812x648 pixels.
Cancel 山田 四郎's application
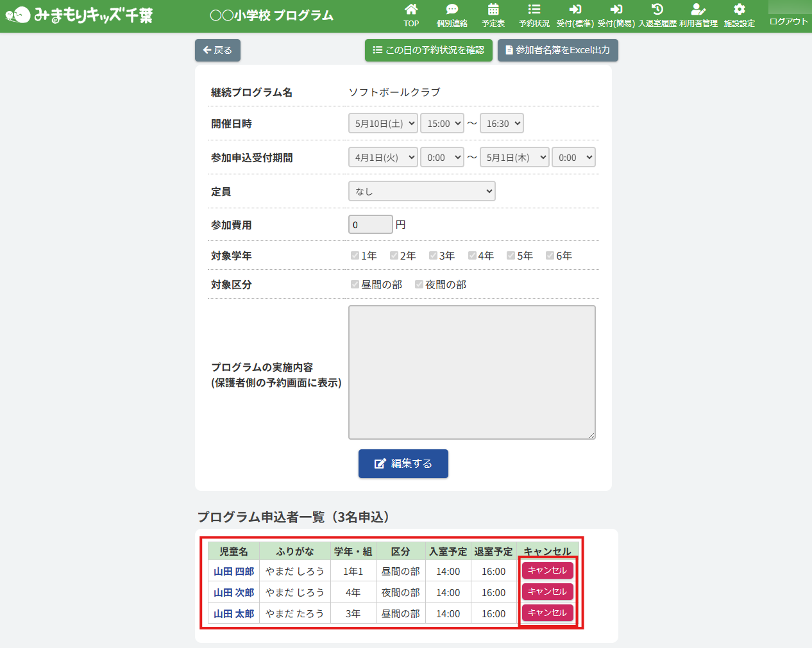click(547, 570)
